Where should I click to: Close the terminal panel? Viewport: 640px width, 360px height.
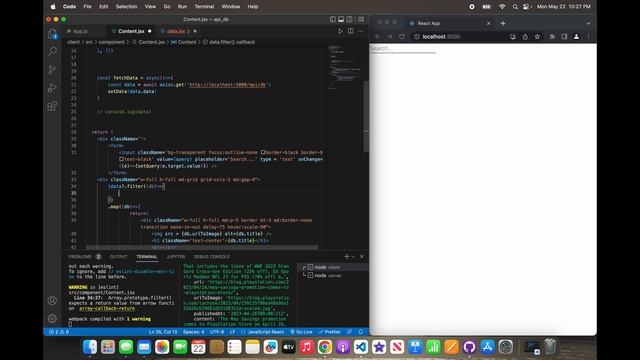pos(362,256)
